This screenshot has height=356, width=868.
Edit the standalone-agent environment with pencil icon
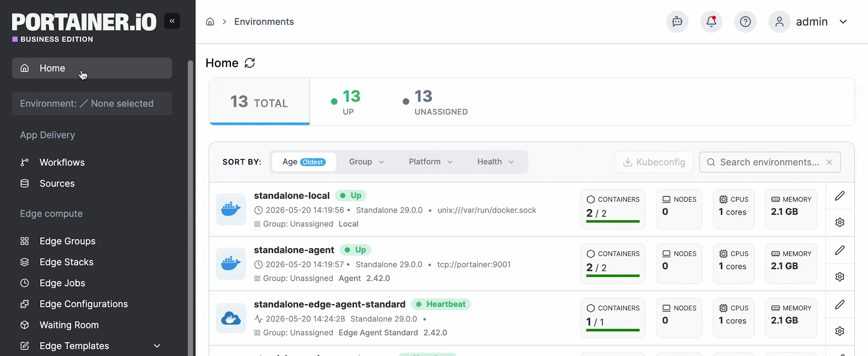tap(840, 250)
